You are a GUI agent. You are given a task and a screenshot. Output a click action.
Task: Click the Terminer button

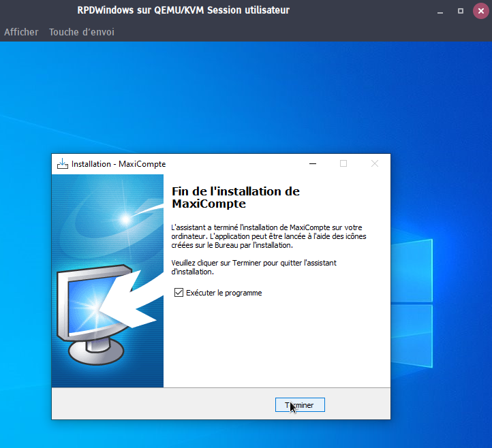(300, 405)
